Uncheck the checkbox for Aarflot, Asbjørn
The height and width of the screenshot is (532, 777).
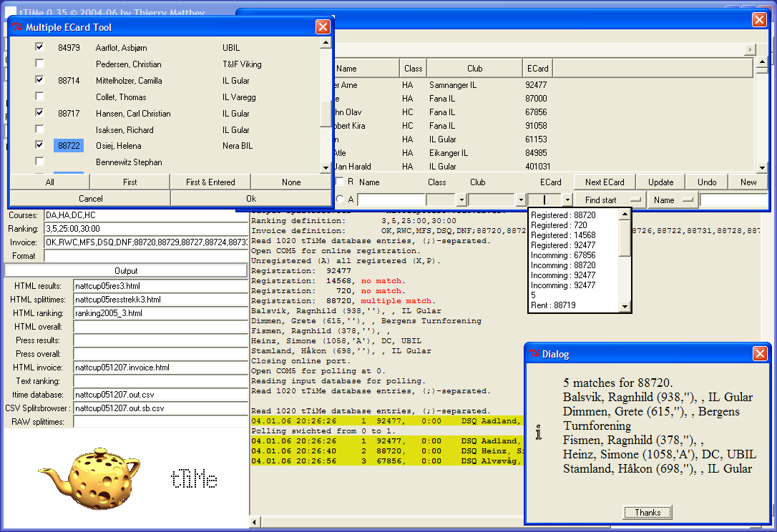40,47
